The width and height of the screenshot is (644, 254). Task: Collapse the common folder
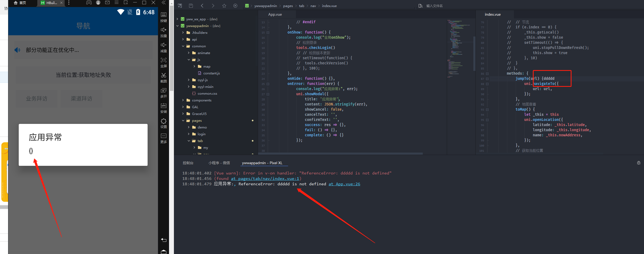183,46
